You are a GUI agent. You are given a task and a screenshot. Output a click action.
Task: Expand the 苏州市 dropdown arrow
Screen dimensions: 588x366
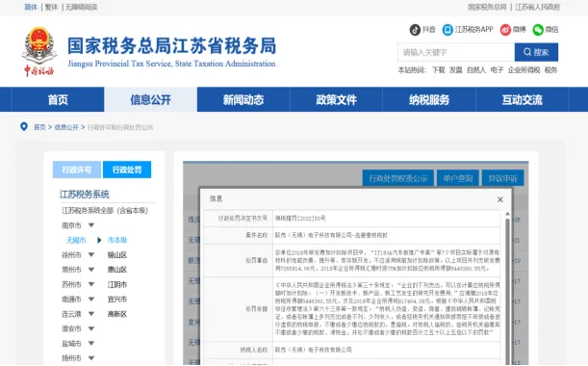91,284
